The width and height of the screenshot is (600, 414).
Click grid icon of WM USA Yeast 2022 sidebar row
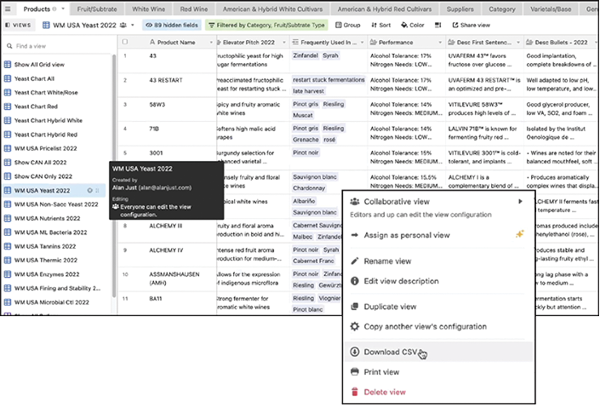7,191
